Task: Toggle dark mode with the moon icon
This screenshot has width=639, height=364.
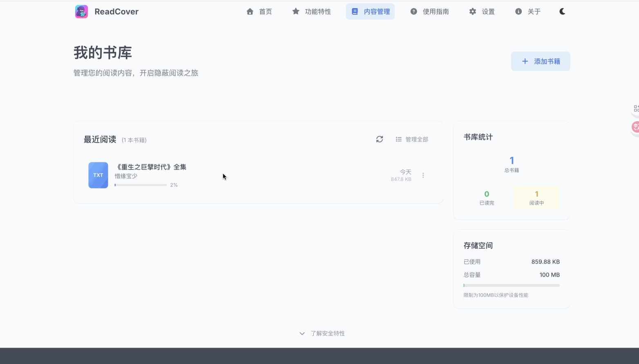Action: [562, 11]
